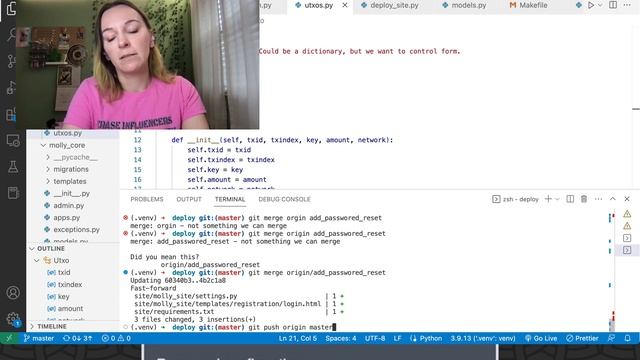Kill terminal with trash icon
Screen dimensions: 640x360
click(584, 199)
